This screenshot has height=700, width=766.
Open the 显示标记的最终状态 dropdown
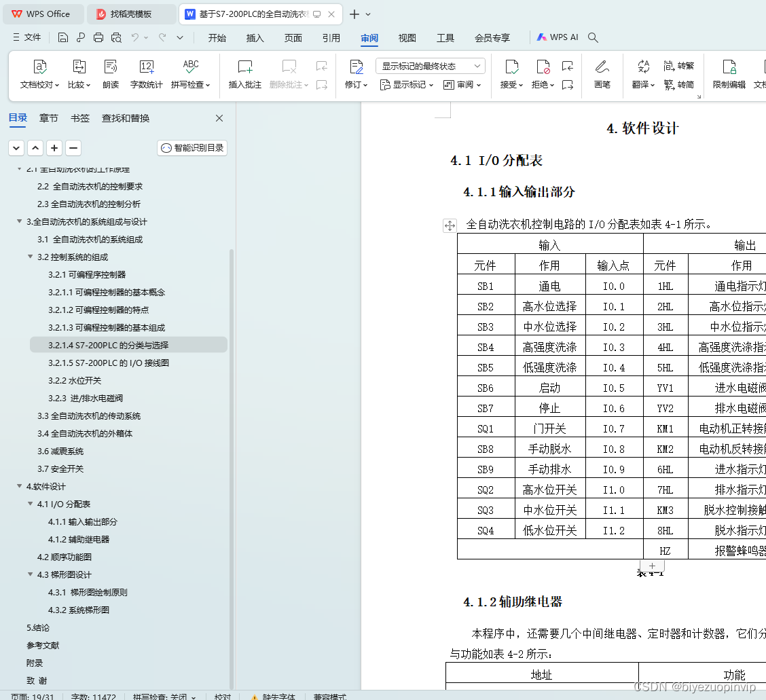430,66
